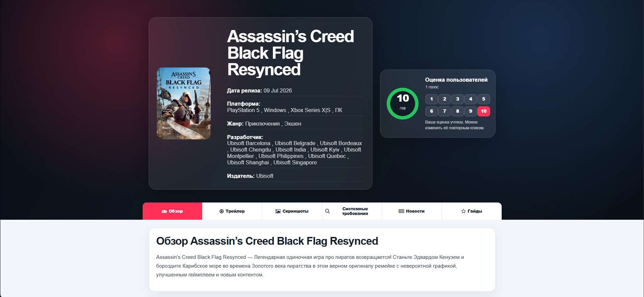Open the Black Flag Resynced cover thumbnail
This screenshot has height=297, width=644.
click(184, 103)
